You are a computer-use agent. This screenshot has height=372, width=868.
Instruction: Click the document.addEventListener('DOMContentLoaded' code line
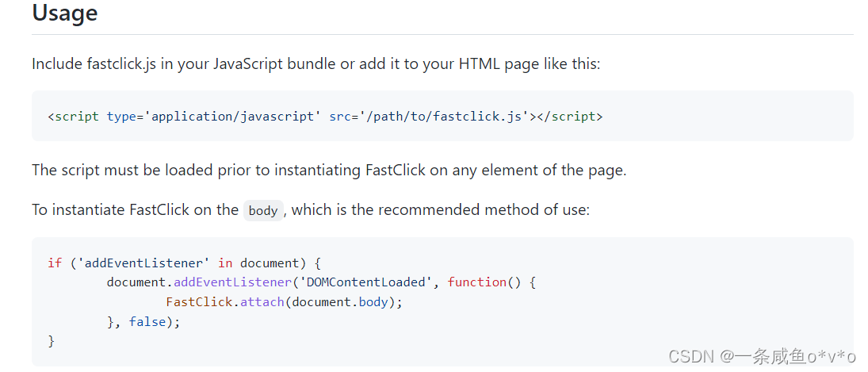(x=322, y=282)
